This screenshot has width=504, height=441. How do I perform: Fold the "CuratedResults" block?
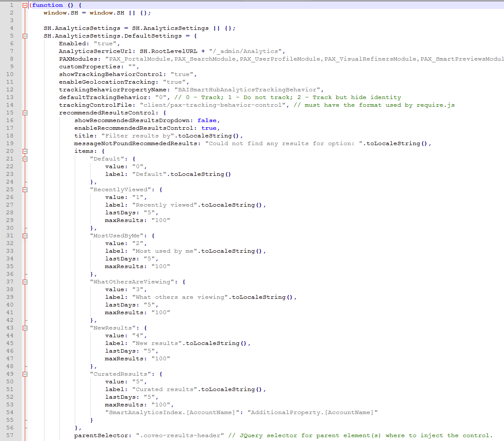tap(25, 374)
